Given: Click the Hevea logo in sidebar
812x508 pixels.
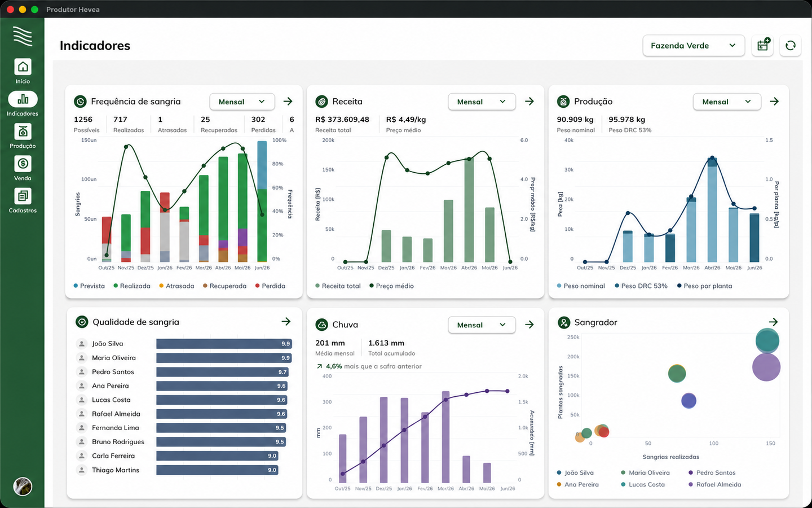Looking at the screenshot, I should 23,36.
